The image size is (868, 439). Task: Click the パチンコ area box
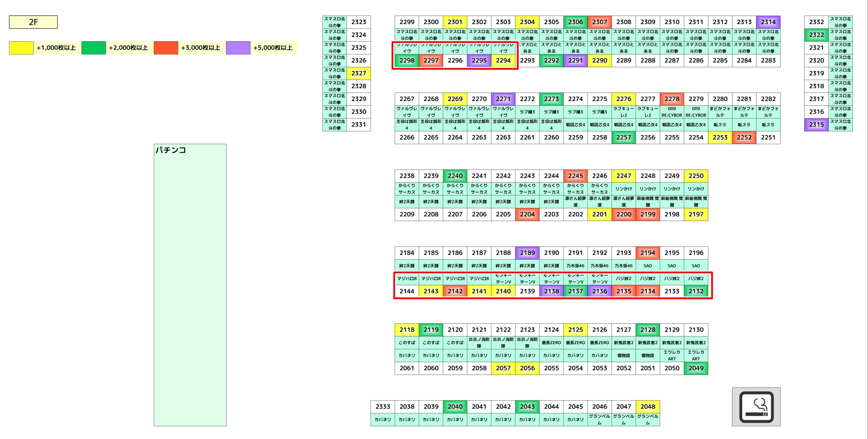tap(190, 285)
